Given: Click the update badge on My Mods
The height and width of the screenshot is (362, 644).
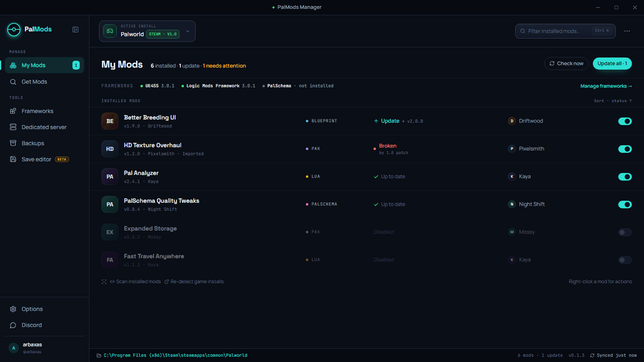Looking at the screenshot, I should click(x=76, y=65).
